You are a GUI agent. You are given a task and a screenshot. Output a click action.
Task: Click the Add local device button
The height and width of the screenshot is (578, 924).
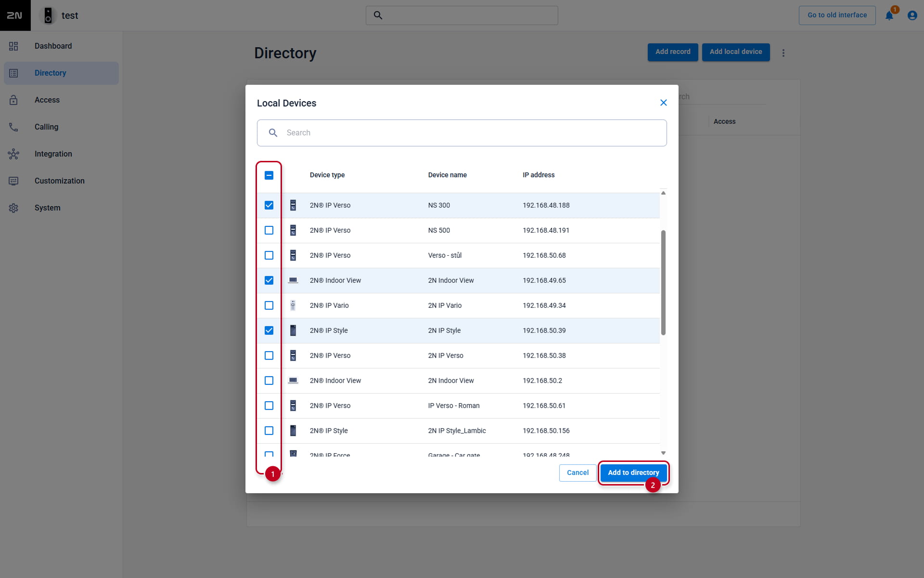[736, 52]
